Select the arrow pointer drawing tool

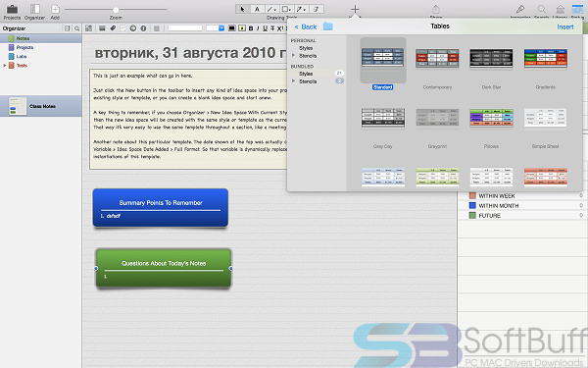[243, 9]
